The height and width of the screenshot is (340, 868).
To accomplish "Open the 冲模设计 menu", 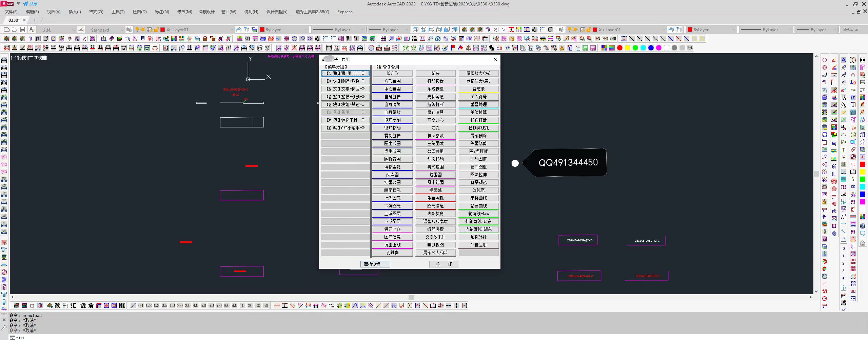I will point(206,12).
